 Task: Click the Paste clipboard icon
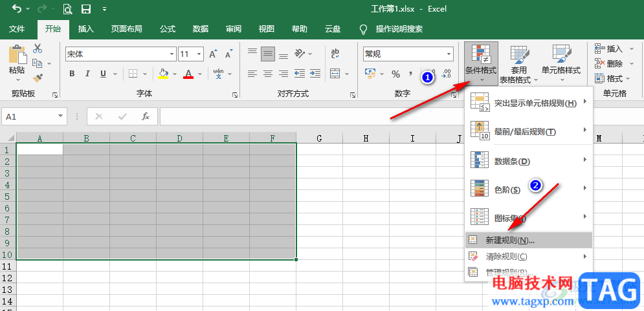click(x=17, y=55)
